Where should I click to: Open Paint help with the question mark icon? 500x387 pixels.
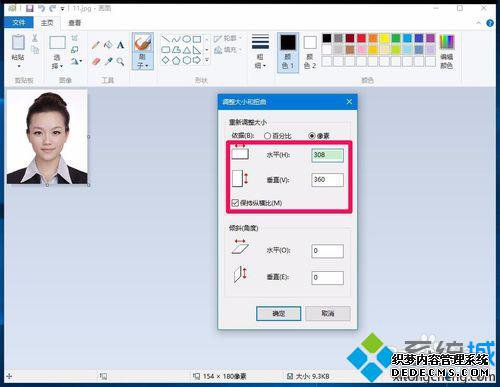[x=490, y=23]
